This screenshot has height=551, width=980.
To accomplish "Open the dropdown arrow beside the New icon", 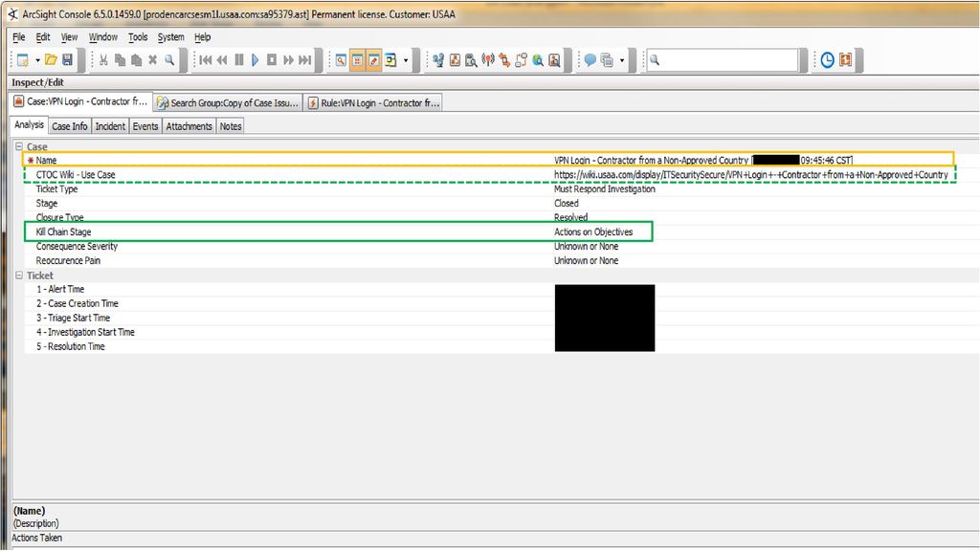I will [37, 60].
